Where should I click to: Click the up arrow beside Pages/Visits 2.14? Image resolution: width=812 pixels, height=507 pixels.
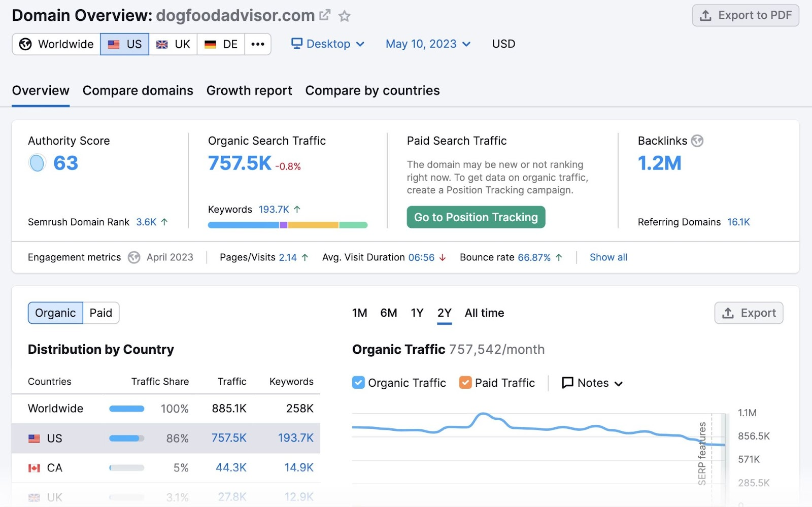point(305,257)
